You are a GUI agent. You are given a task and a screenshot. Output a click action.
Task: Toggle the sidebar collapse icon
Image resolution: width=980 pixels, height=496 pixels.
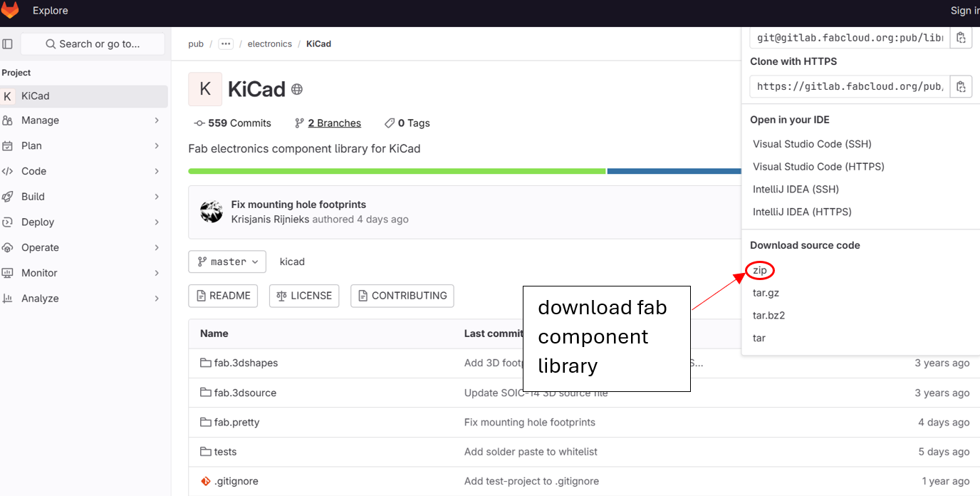7,44
